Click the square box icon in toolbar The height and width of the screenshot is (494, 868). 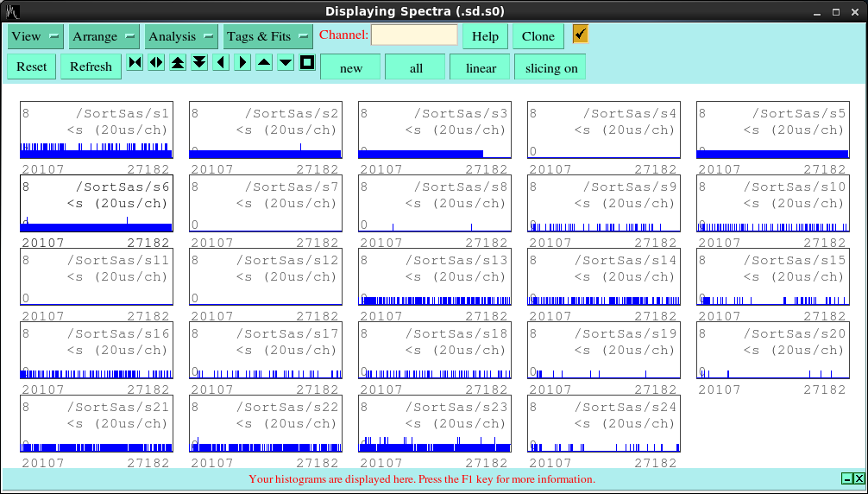(x=307, y=63)
